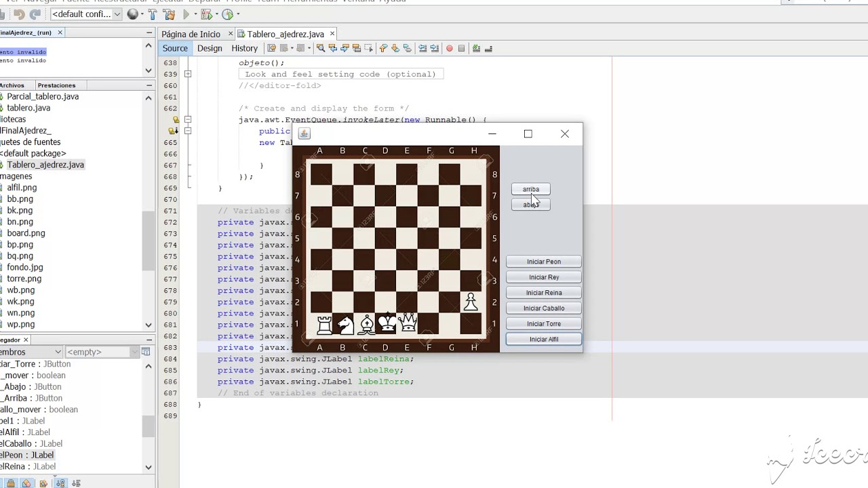The width and height of the screenshot is (868, 488).
Task: Open the Members combo box in navigator
Action: coord(31,352)
